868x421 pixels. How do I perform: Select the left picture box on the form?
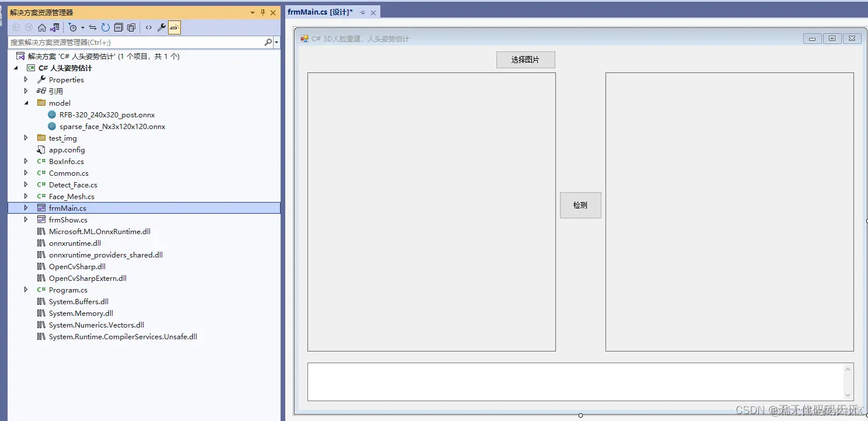click(x=432, y=212)
